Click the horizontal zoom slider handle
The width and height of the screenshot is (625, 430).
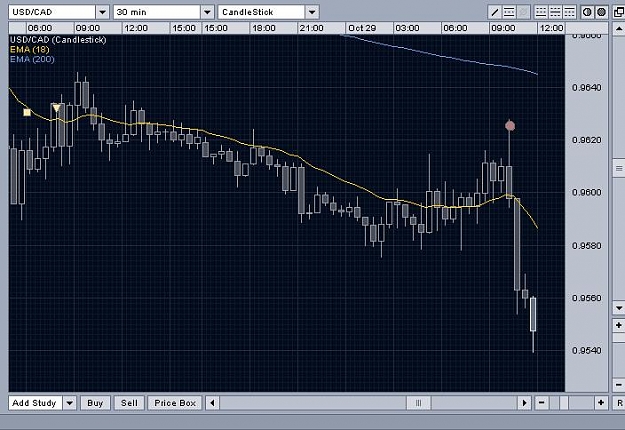564,403
